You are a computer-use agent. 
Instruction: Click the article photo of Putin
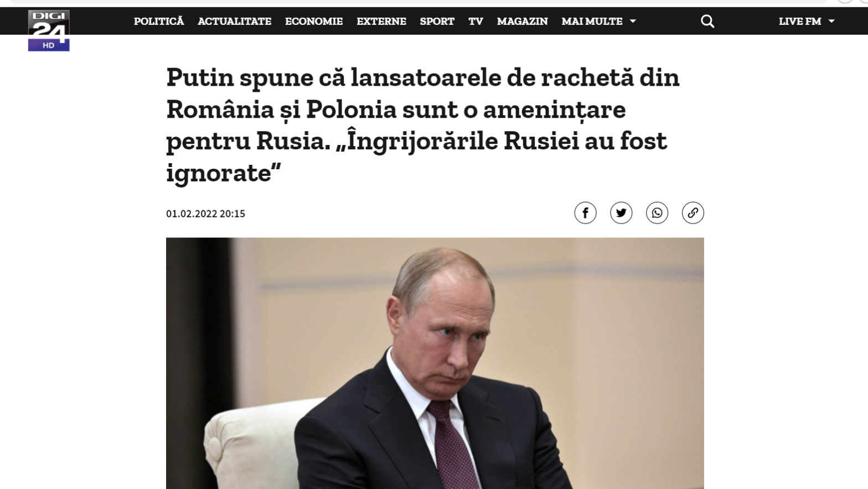(x=435, y=363)
